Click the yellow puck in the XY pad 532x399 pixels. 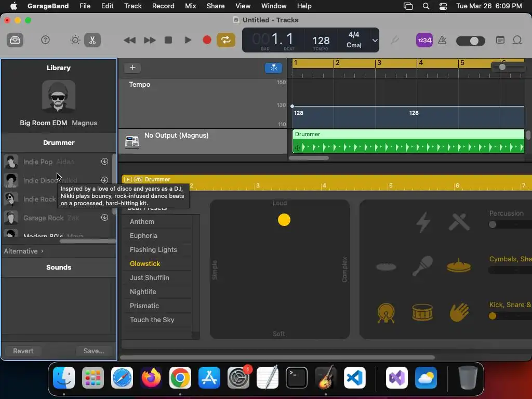[284, 220]
